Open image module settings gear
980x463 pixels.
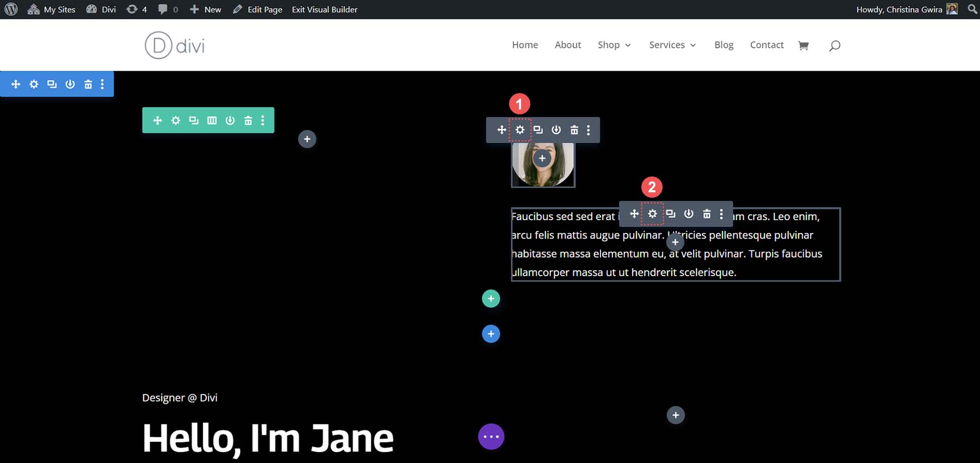520,130
